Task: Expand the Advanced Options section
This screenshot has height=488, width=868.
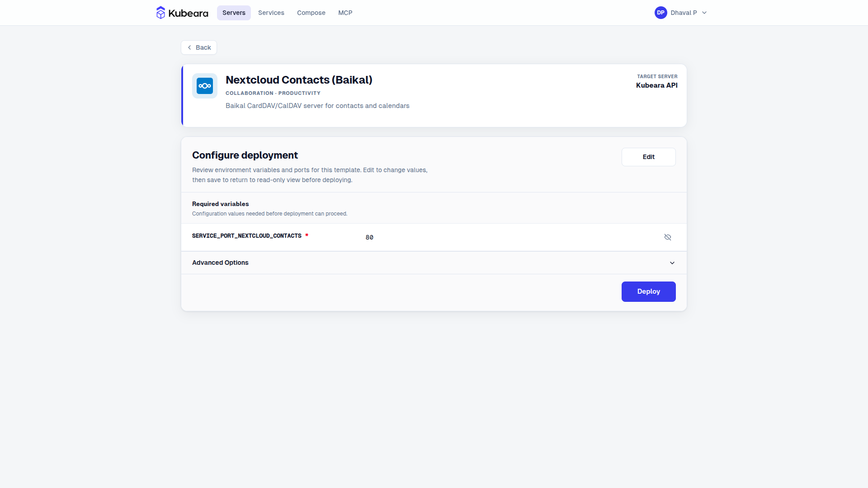Action: pyautogui.click(x=434, y=263)
